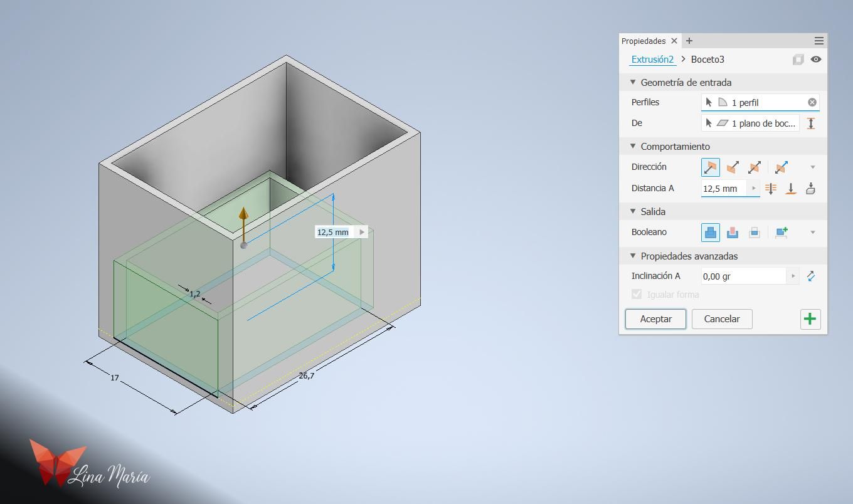Image resolution: width=853 pixels, height=504 pixels.
Task: Select default direction extrusion icon
Action: (x=711, y=167)
